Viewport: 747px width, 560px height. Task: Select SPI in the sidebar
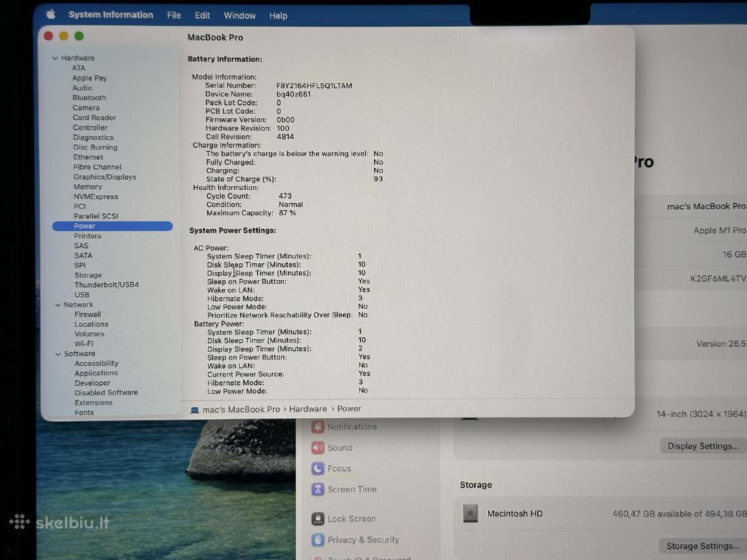[x=80, y=266]
